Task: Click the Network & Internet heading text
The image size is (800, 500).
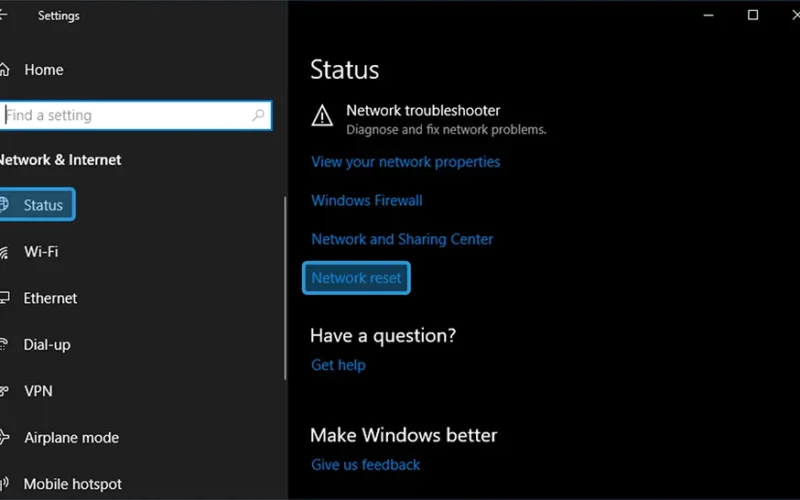Action: tap(60, 160)
